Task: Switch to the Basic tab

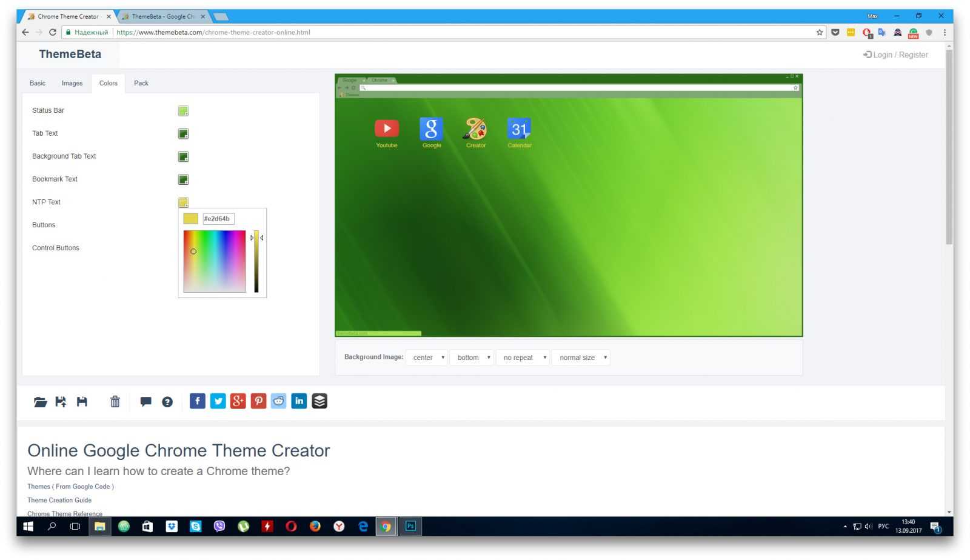Action: [38, 83]
